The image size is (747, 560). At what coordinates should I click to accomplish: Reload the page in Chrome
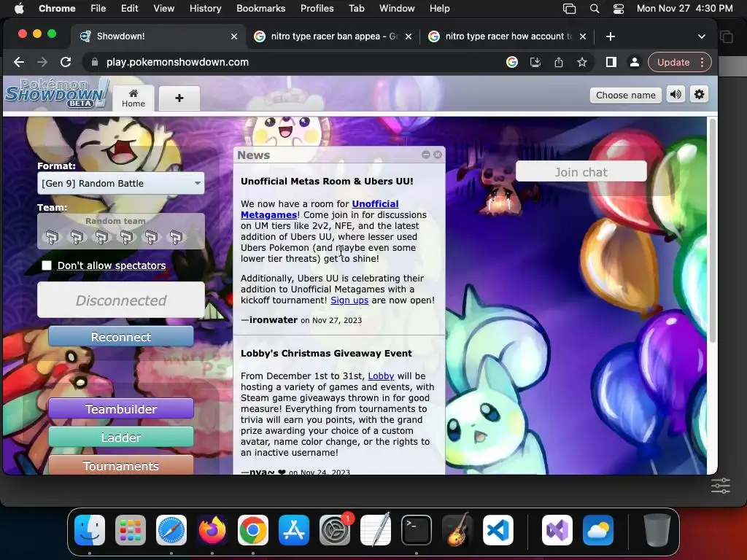[x=66, y=62]
